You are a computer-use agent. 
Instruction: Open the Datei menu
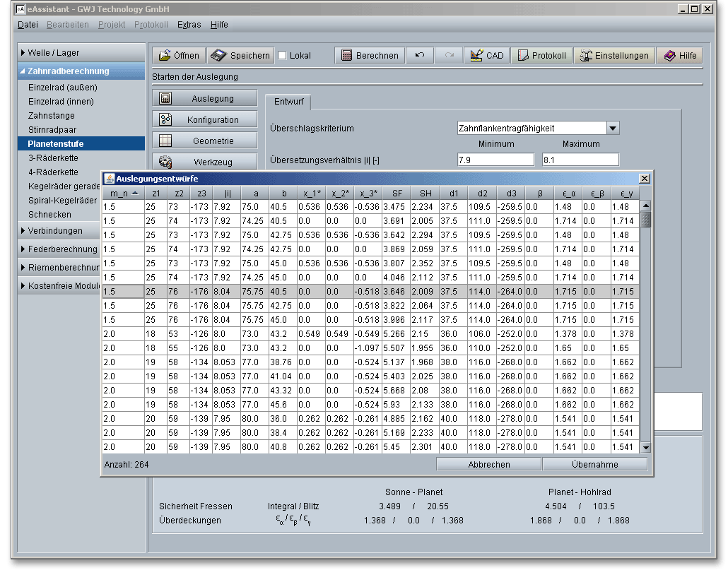[28, 24]
